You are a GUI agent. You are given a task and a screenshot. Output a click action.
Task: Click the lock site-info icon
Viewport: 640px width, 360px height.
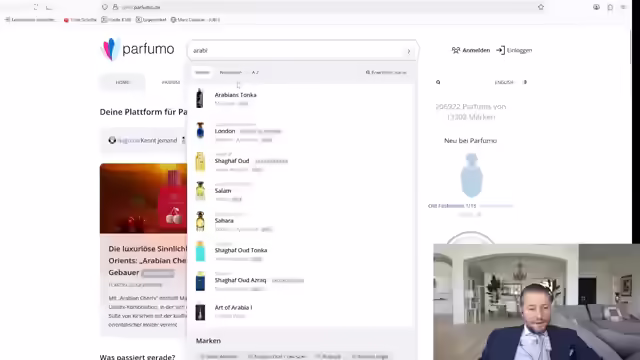tap(115, 7)
